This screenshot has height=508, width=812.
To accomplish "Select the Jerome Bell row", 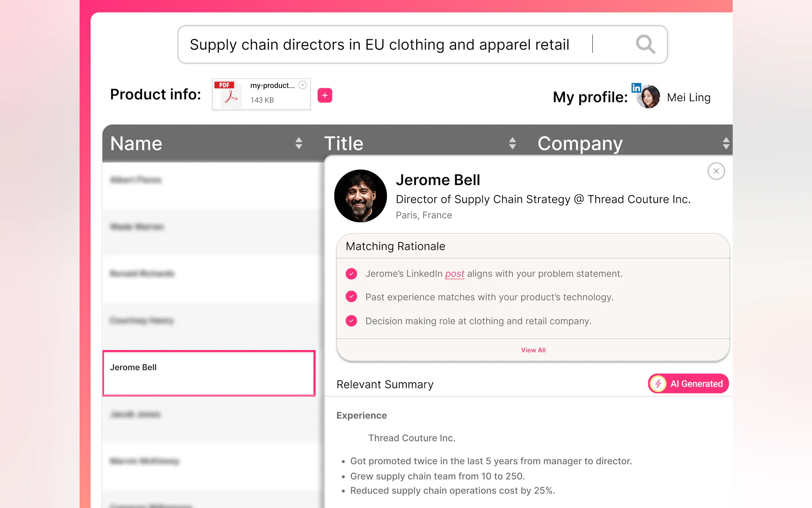I will click(x=209, y=373).
